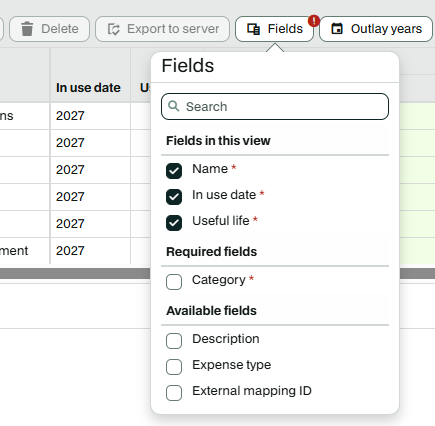This screenshot has width=435, height=426.
Task: Click the trash icon in Delete
Action: tap(27, 29)
